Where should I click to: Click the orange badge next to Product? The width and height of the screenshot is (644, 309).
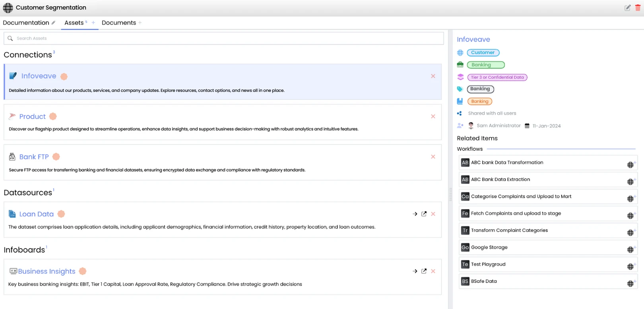[53, 117]
